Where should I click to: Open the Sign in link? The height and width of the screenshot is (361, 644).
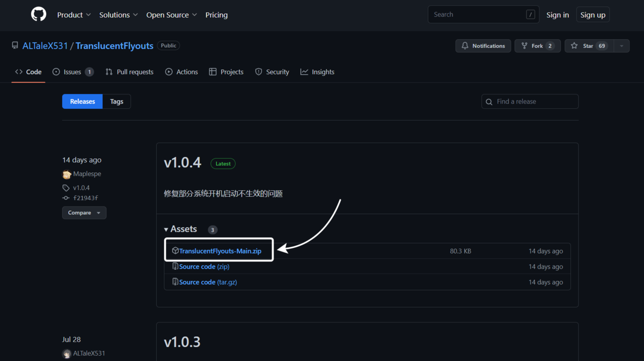pos(558,15)
